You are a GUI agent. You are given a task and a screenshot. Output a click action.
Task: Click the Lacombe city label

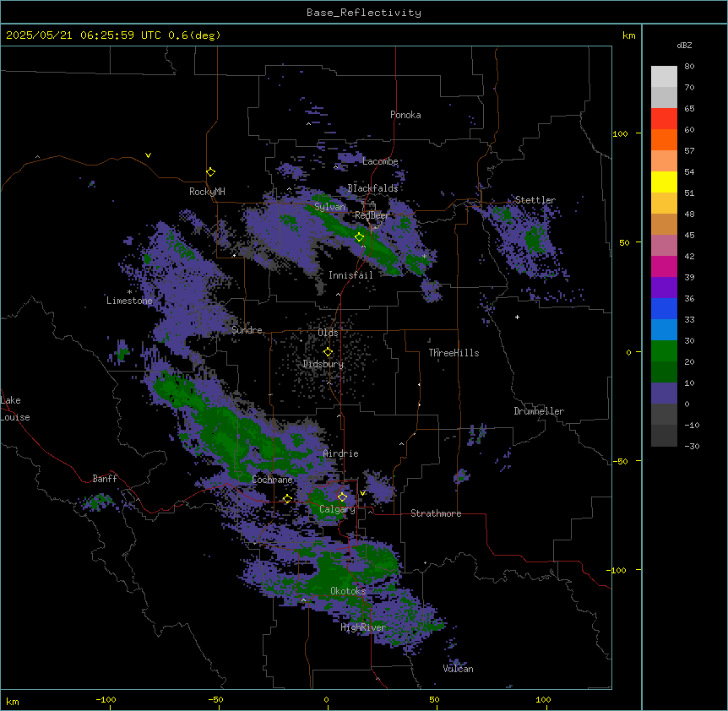point(380,161)
